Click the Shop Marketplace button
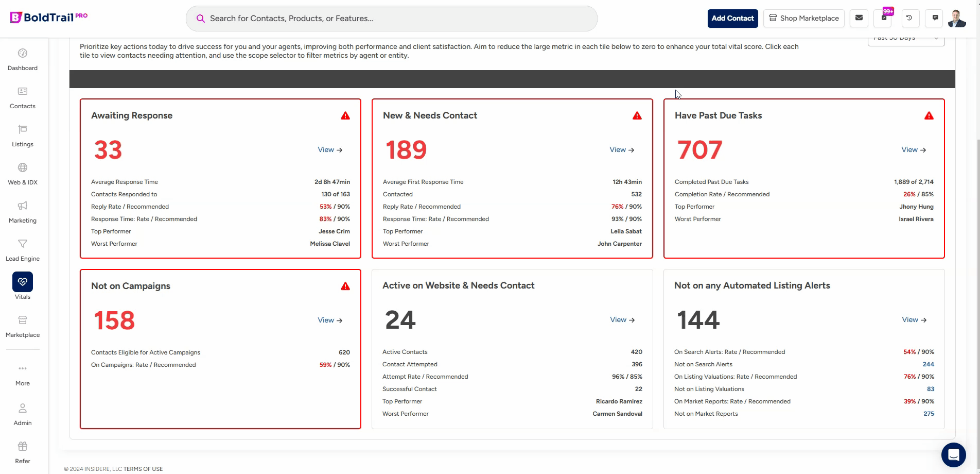Screen dimensions: 980x474 (804, 18)
